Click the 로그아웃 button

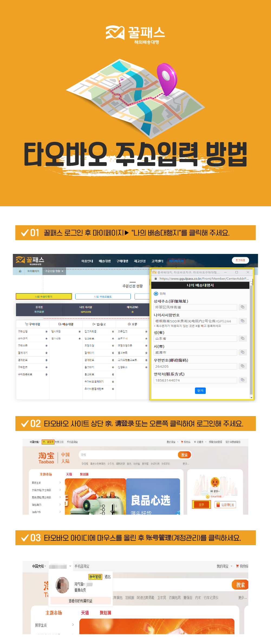point(240,260)
